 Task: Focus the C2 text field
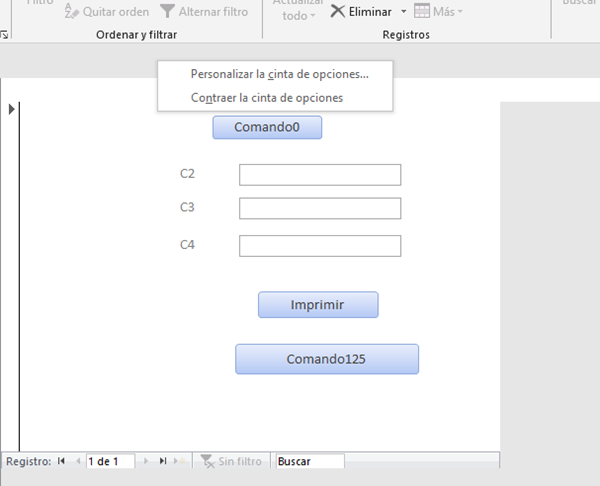tap(320, 175)
